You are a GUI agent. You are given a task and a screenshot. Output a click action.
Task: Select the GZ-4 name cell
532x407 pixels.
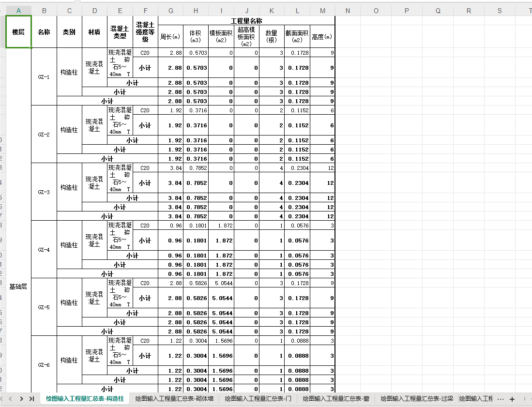[x=44, y=250]
